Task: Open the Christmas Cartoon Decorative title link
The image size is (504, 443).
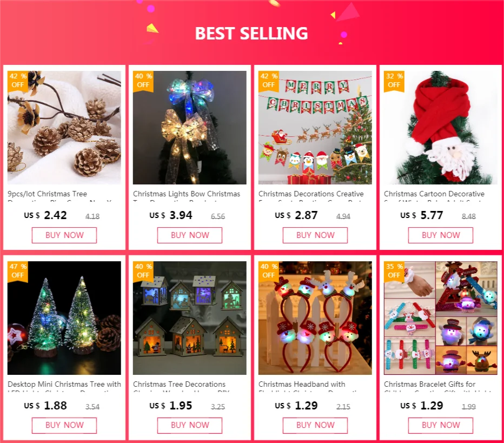Action: point(434,194)
